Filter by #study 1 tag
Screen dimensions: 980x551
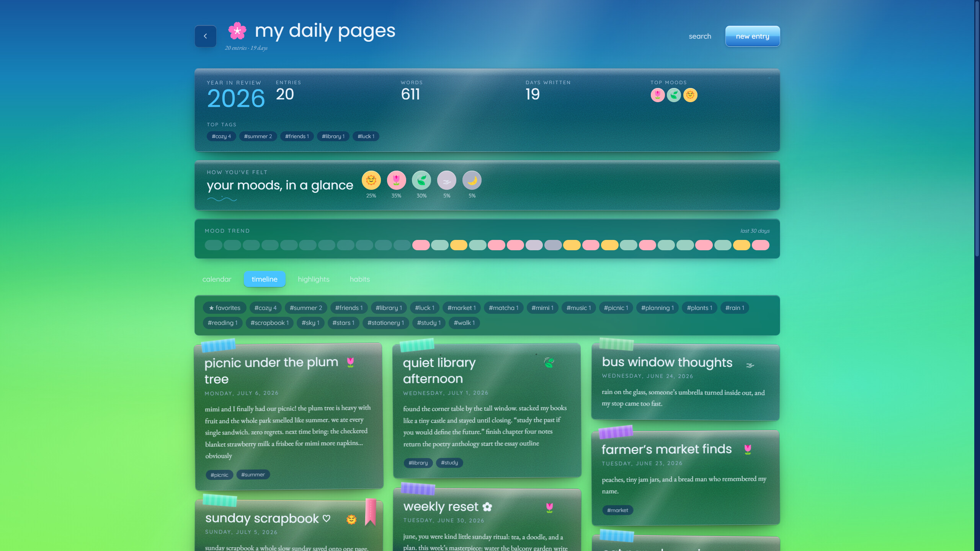429,323
